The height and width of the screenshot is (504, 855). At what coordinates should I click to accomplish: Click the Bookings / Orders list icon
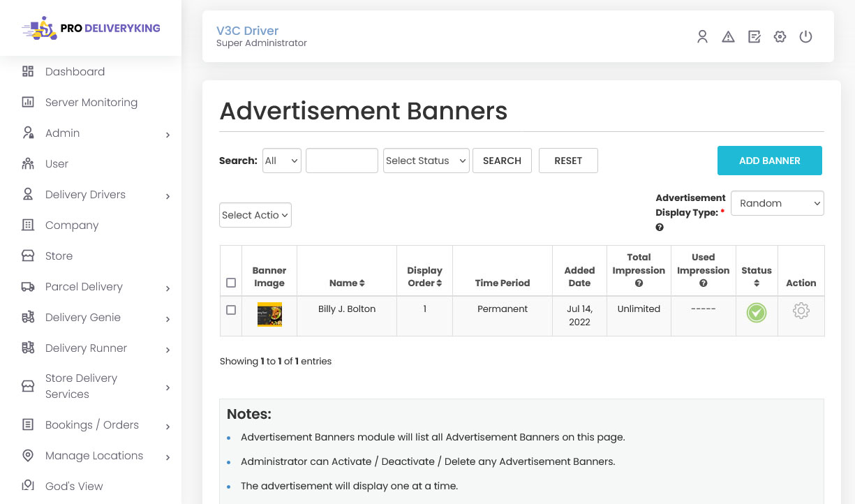click(28, 424)
